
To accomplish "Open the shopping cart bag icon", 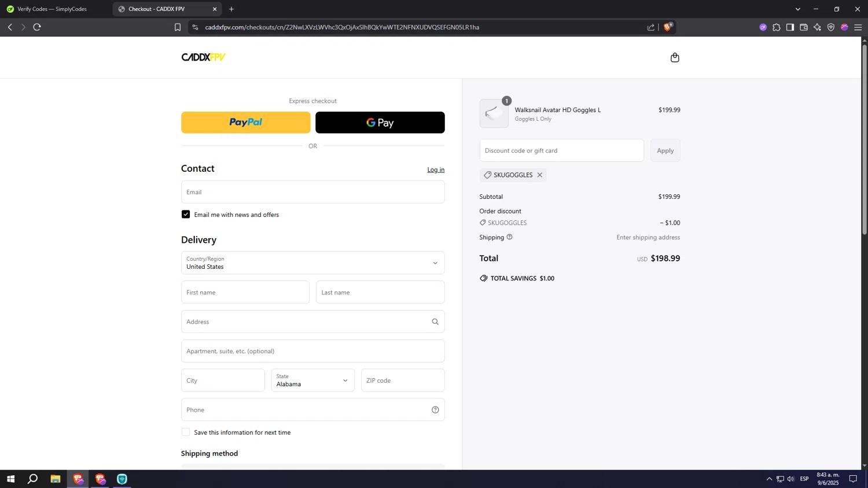I will [675, 57].
